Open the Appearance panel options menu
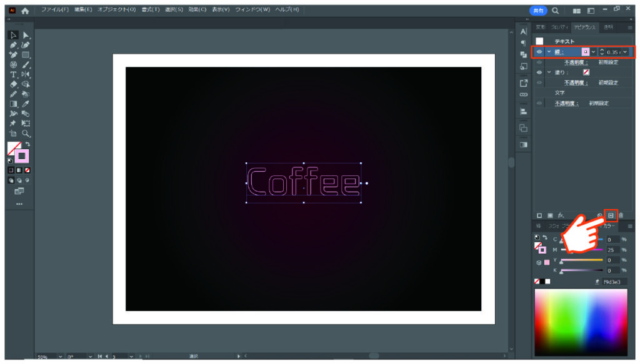640x364 pixels. point(630,27)
